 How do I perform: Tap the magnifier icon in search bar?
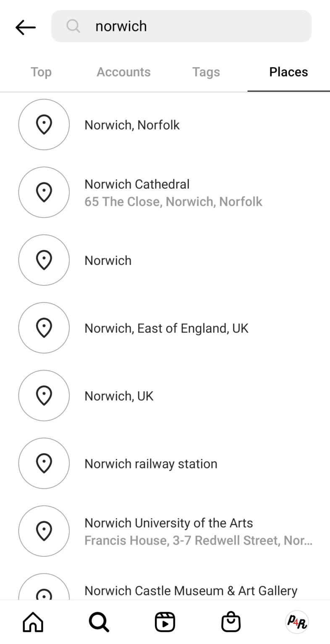click(73, 26)
